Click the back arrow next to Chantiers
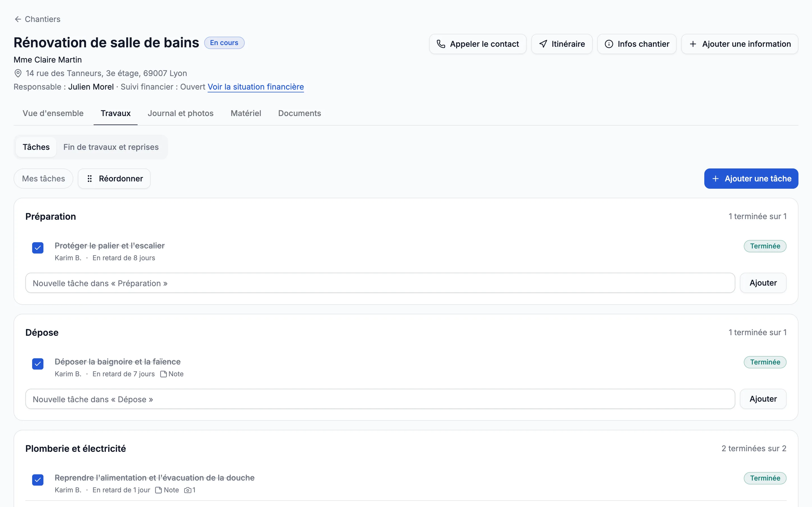This screenshot has height=507, width=812. (18, 19)
